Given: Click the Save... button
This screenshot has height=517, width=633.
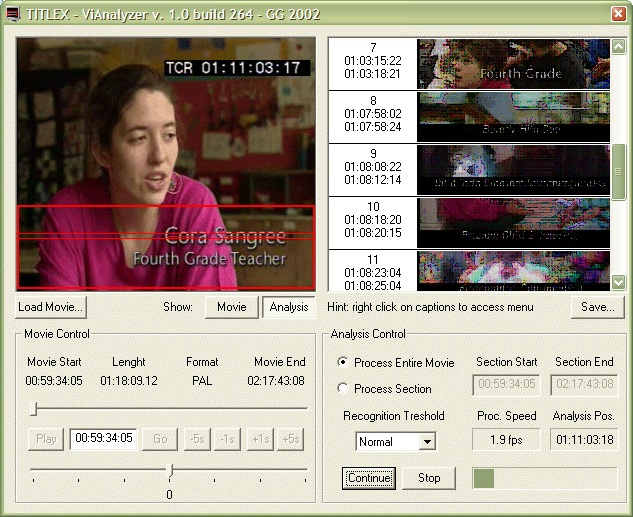Looking at the screenshot, I should (x=598, y=307).
